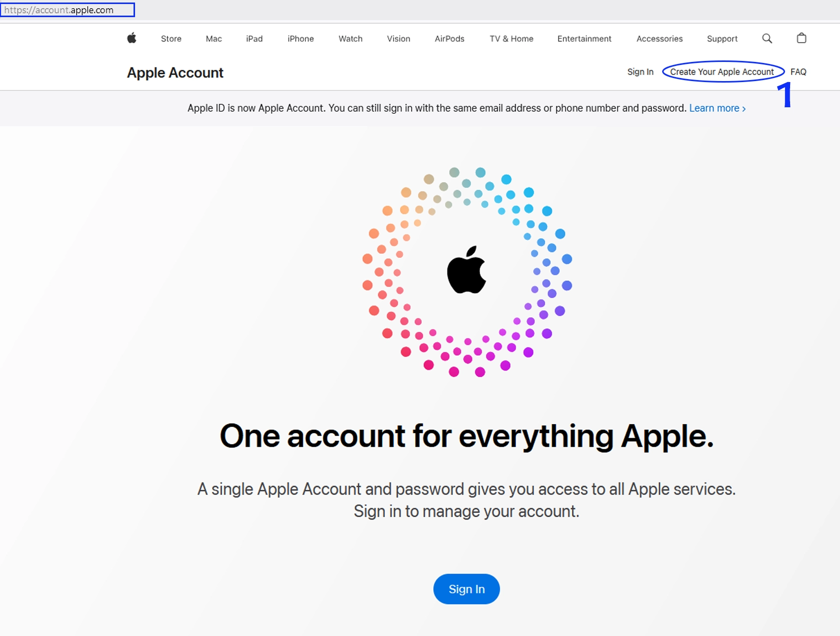Click the Apple Account heading
The image size is (840, 636).
[175, 73]
